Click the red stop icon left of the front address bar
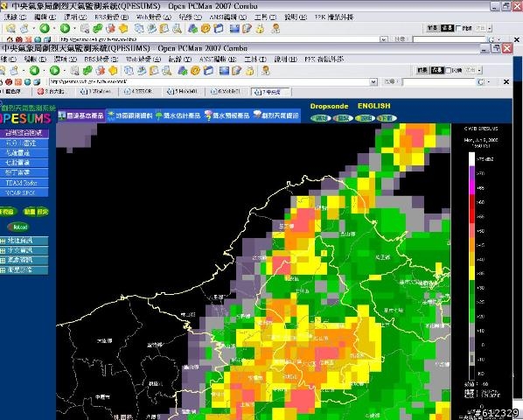The image size is (523, 420). pos(9,81)
